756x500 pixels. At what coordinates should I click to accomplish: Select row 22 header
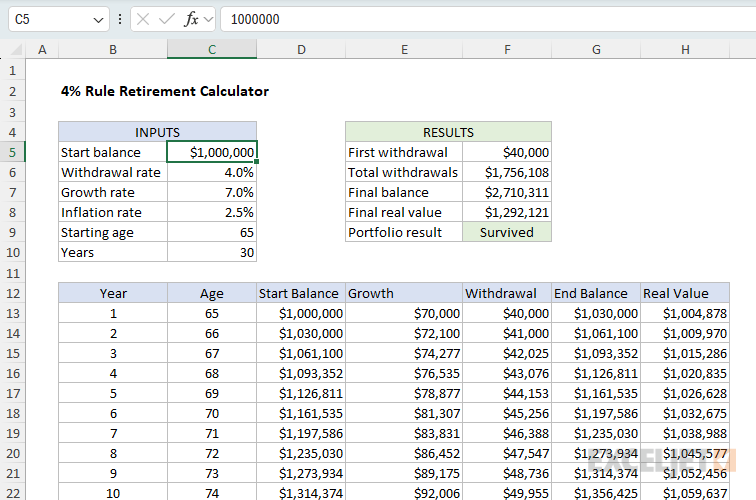pyautogui.click(x=13, y=493)
